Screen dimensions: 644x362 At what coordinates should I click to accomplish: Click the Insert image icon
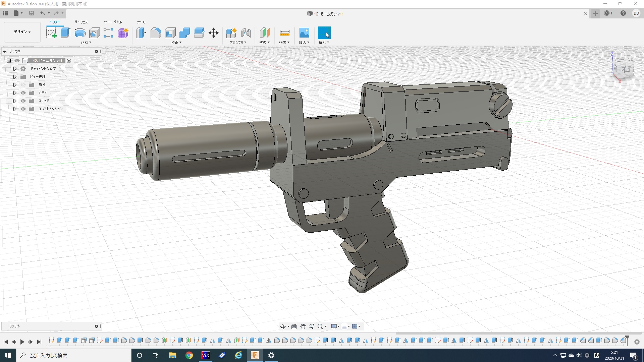pyautogui.click(x=304, y=33)
